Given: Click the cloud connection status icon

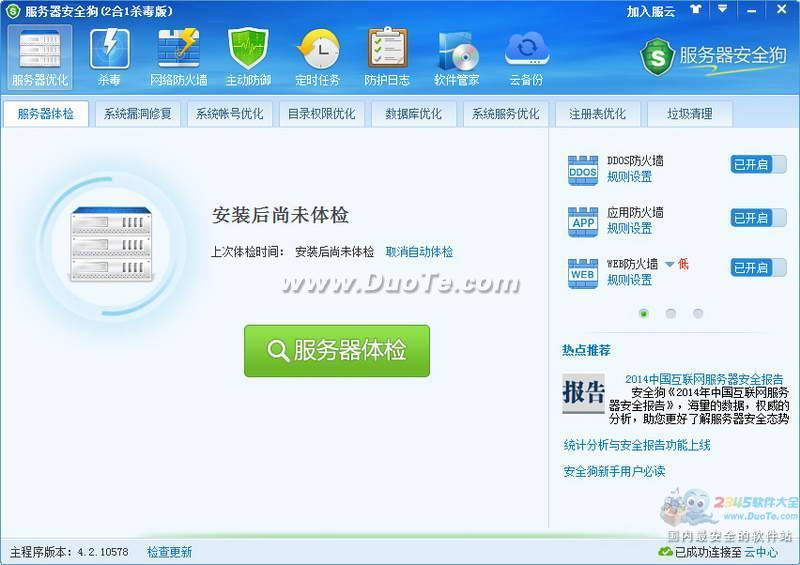Looking at the screenshot, I should [x=665, y=552].
